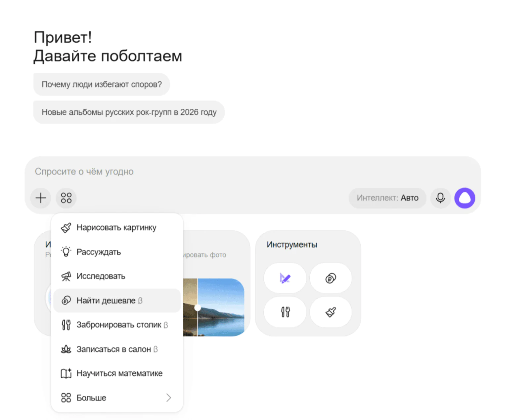Screen dimensions: 529x420
Task: Open the purple pencil-ruler tool in Инструменты
Action: point(285,278)
